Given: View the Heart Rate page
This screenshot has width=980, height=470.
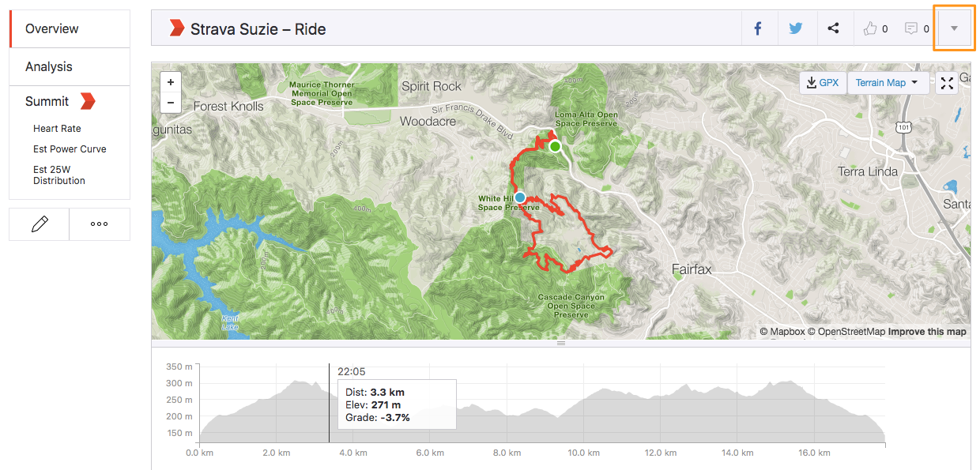Looking at the screenshot, I should (x=56, y=128).
